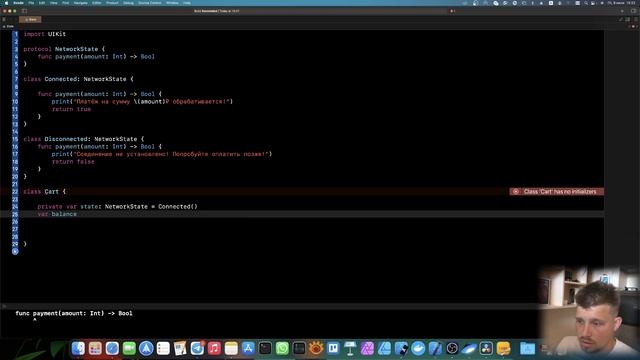Open the Edit menu
This screenshot has width=640, height=360.
42,3
